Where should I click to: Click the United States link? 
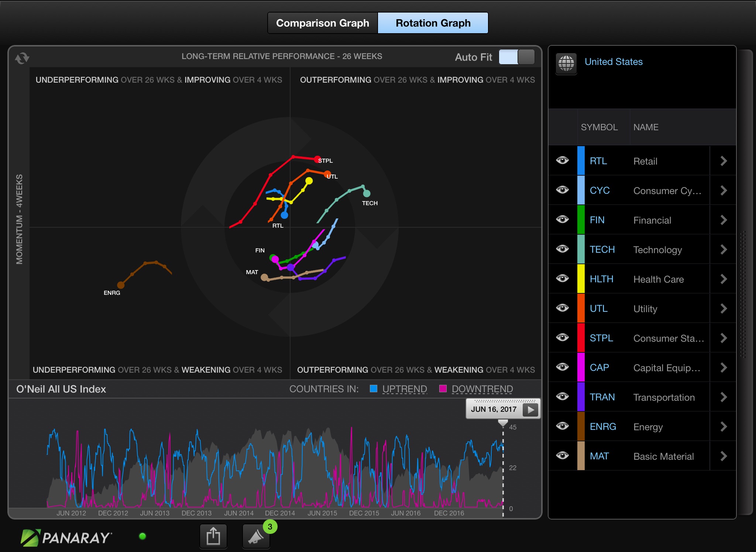coord(614,62)
